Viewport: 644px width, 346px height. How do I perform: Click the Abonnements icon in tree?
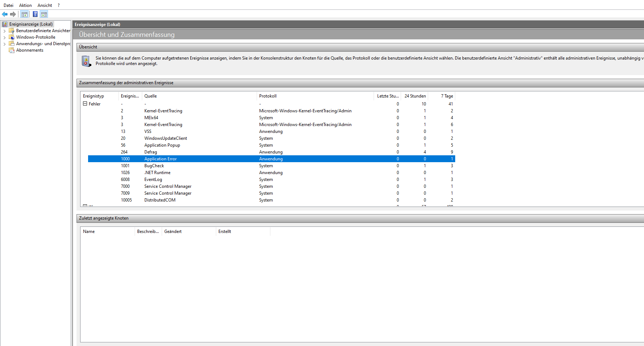click(x=12, y=50)
